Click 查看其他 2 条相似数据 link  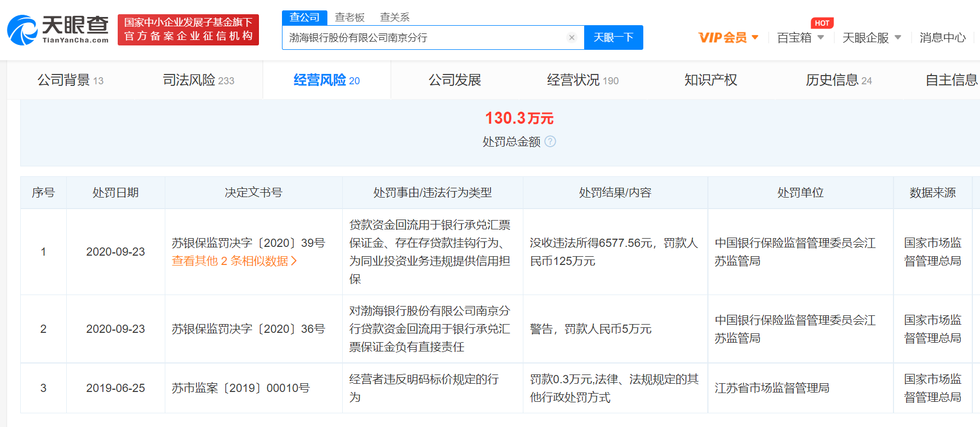(x=234, y=261)
